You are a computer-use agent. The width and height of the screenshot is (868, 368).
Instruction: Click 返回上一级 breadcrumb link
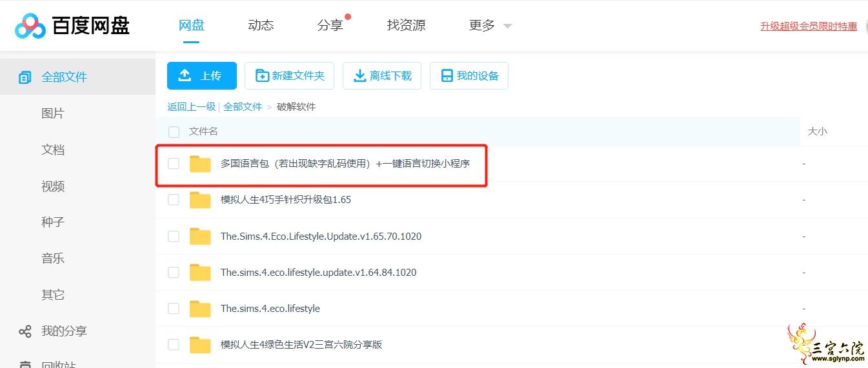[192, 106]
